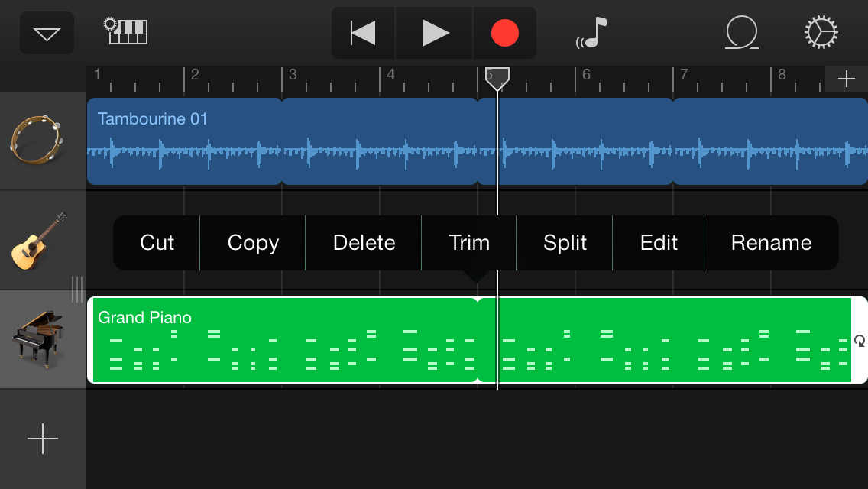Open the My Songs dropdown triangle
Viewport: 868px width, 489px height.
(47, 33)
